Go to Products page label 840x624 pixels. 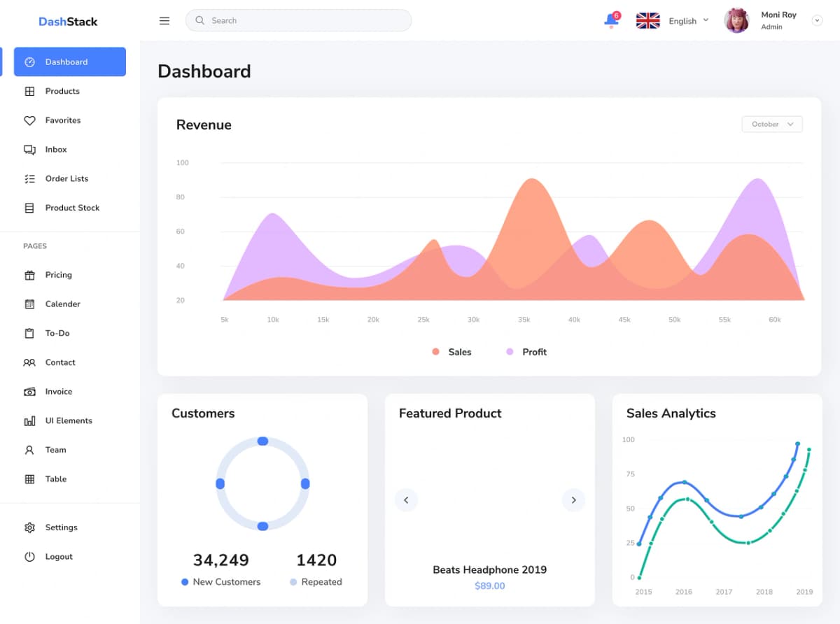62,92
